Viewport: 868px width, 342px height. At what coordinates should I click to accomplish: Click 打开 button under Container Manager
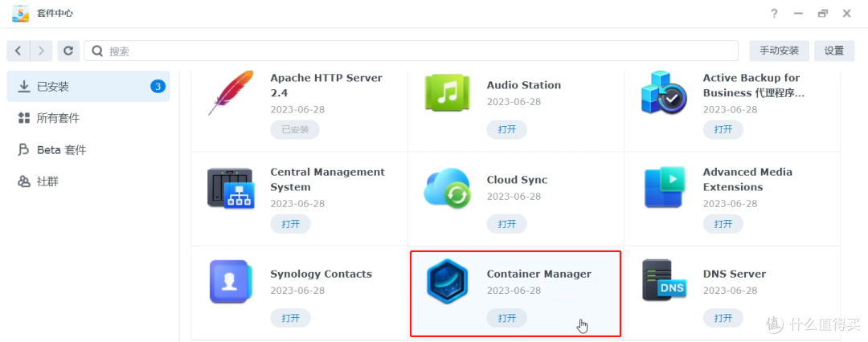(506, 318)
